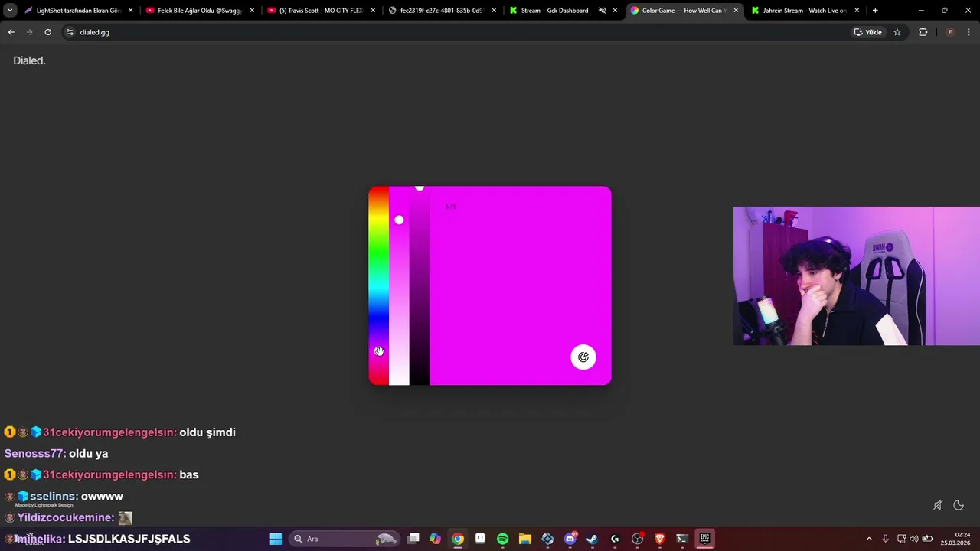Switch to Stream - Kick Dashboard tab
The height and width of the screenshot is (551, 980).
[x=554, y=11]
